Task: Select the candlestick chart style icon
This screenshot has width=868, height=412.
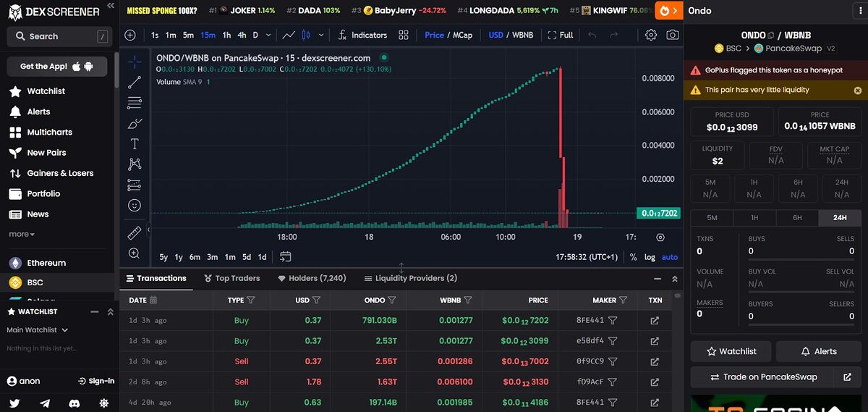Action: coord(305,35)
